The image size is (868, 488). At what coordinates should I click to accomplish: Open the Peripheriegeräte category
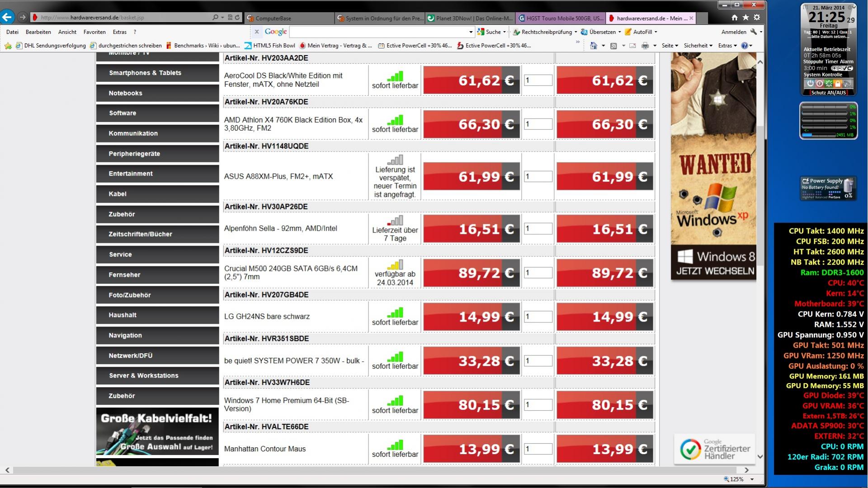157,154
